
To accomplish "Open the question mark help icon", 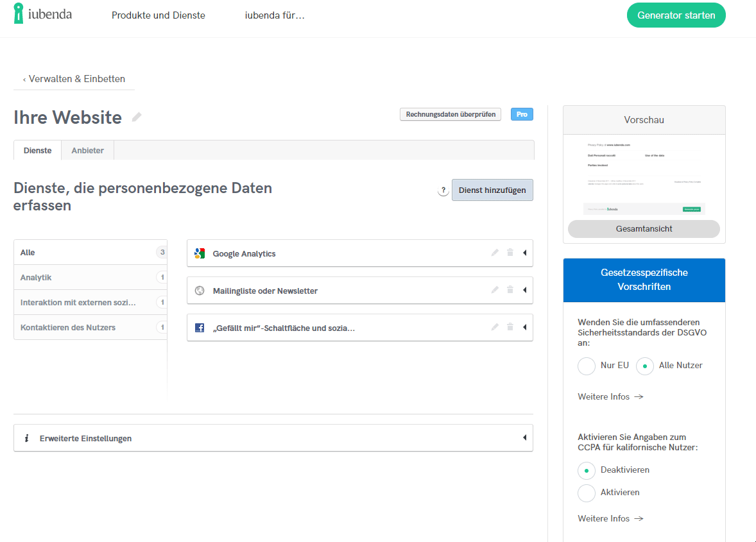I will (x=443, y=191).
